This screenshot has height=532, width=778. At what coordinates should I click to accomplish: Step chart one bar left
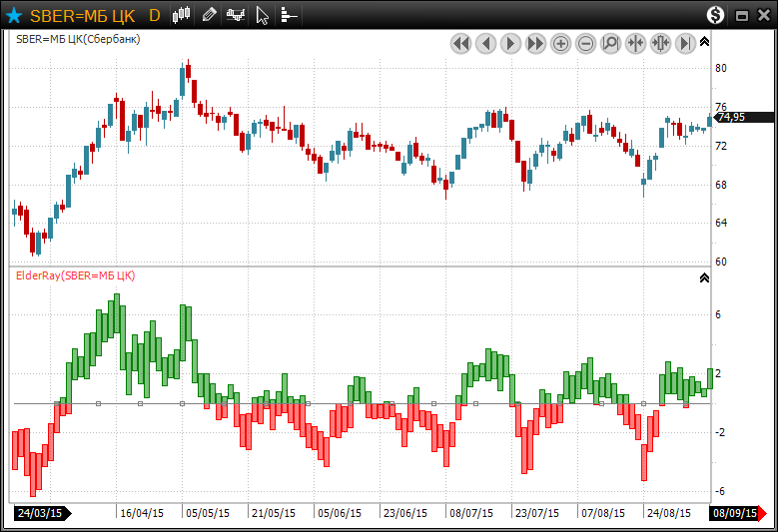[x=485, y=43]
